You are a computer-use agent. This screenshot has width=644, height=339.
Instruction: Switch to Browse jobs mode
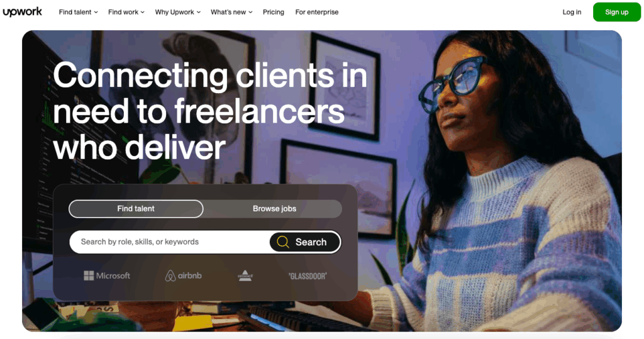pos(274,209)
